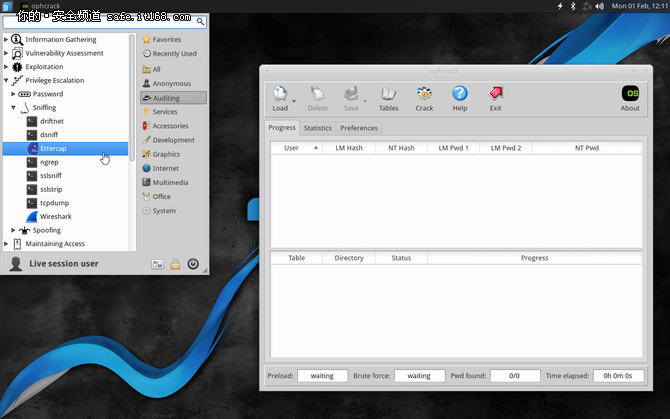The height and width of the screenshot is (419, 670).
Task: Select the Internet category in menu
Action: [165, 168]
